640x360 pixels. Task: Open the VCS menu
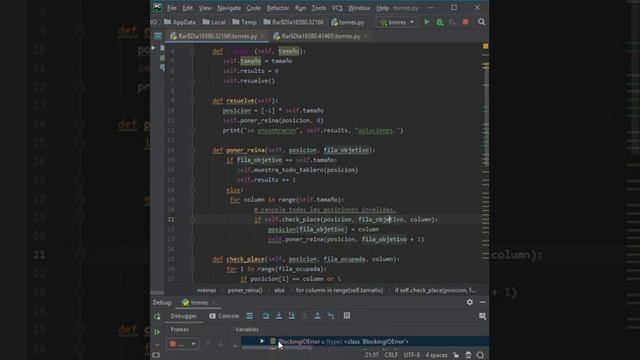point(337,8)
